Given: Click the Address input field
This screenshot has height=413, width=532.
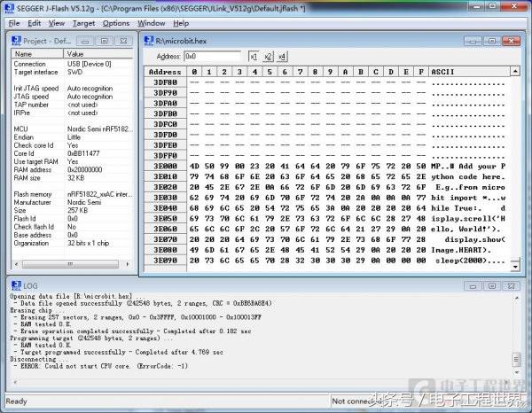Looking at the screenshot, I should pos(211,56).
